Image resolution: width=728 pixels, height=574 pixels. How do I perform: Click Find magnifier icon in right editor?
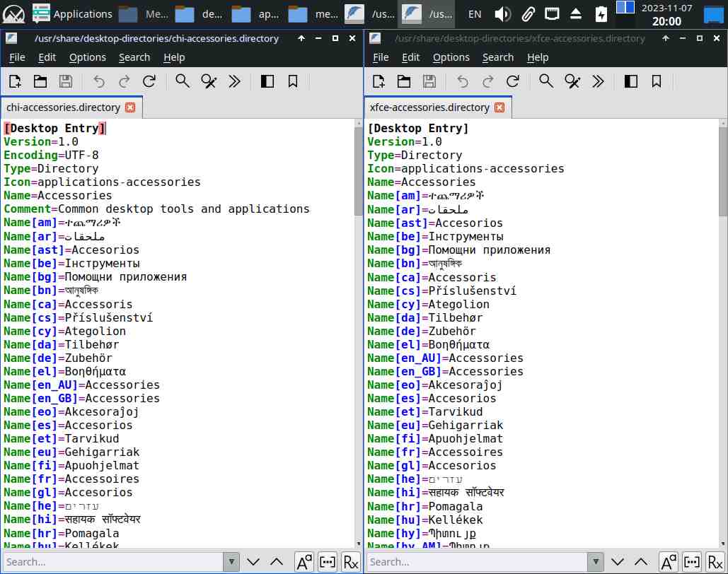click(546, 81)
